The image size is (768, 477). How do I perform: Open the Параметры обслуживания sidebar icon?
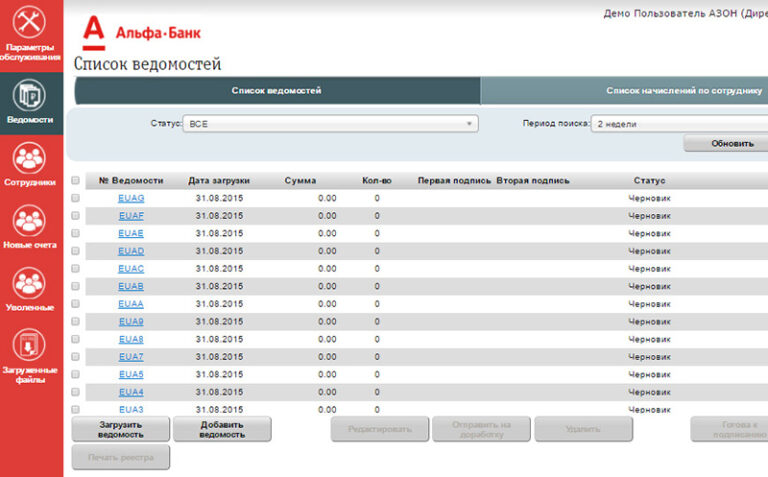pos(28,23)
